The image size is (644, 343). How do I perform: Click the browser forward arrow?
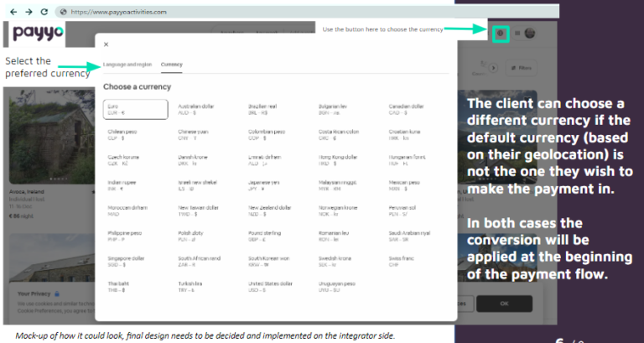[x=30, y=12]
